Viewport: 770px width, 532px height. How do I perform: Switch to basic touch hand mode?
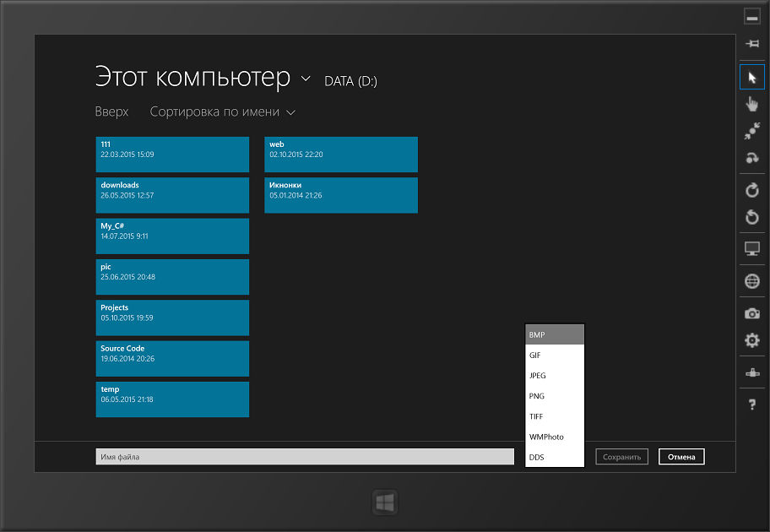click(x=751, y=104)
